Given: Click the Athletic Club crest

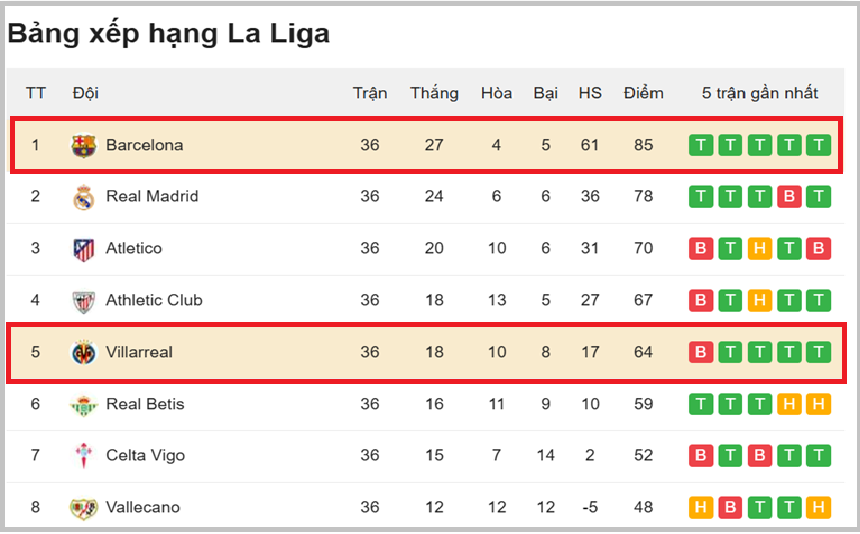Looking at the screenshot, I should (83, 301).
